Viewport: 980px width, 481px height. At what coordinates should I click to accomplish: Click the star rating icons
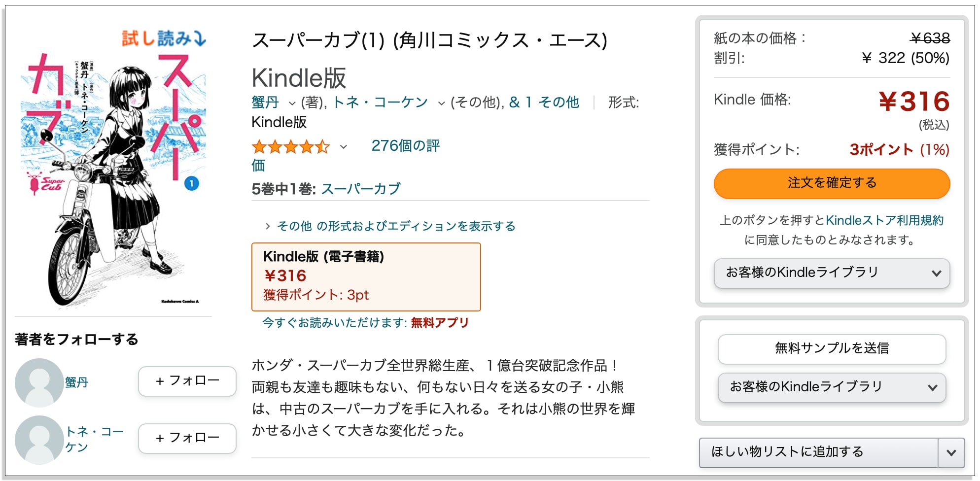point(291,146)
